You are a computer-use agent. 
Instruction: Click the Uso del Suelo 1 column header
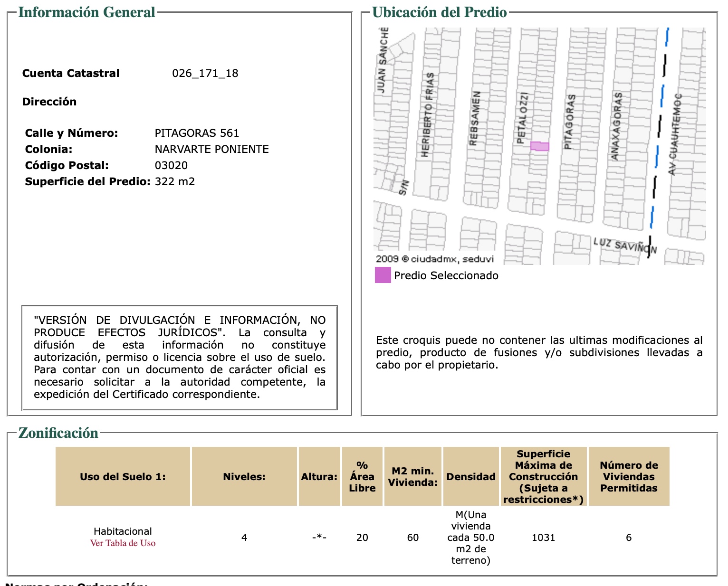coord(123,476)
